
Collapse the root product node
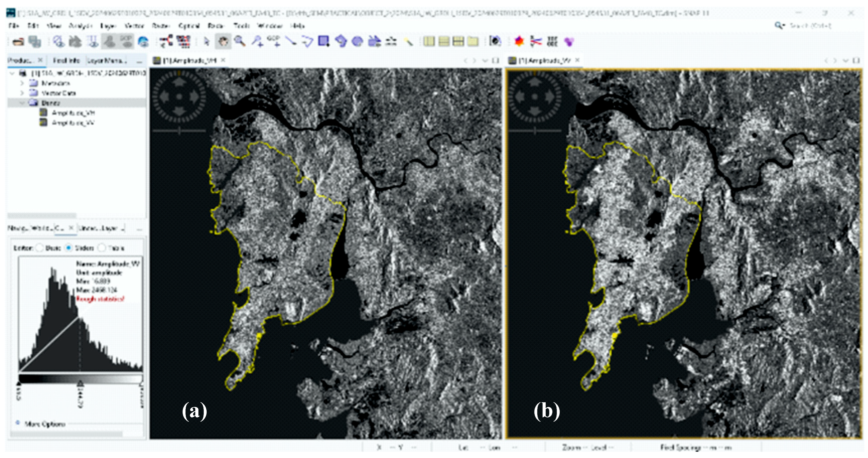click(12, 73)
